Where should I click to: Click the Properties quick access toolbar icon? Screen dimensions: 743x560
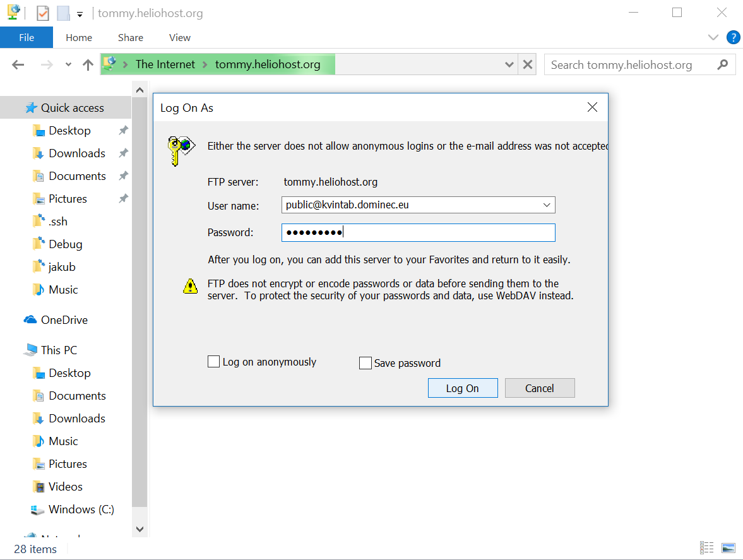click(x=43, y=13)
